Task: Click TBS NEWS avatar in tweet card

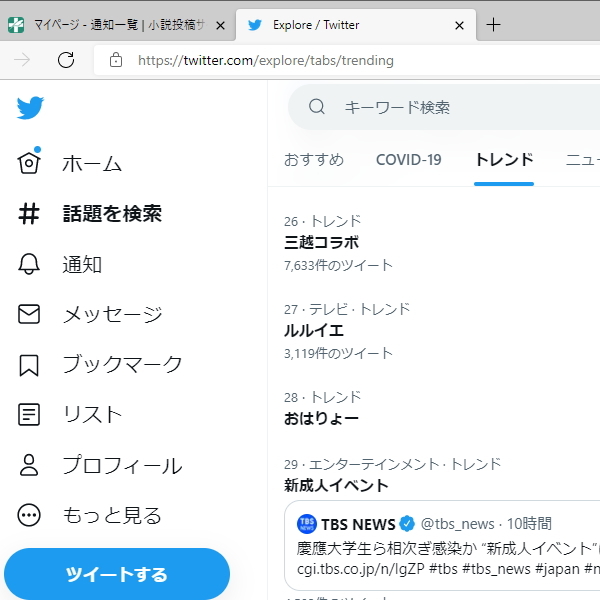Action: 307,524
